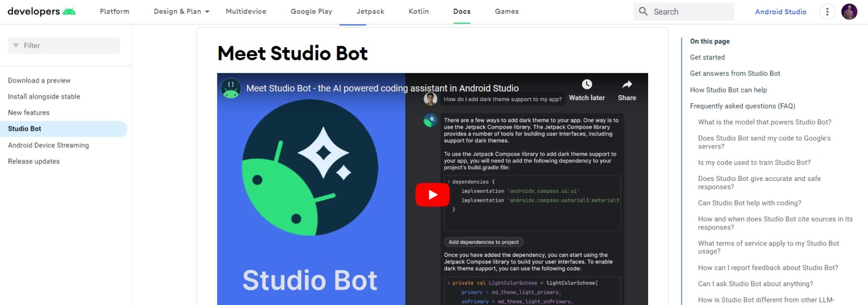868x305 pixels.
Task: Open the Jetpack tab
Action: tap(370, 12)
